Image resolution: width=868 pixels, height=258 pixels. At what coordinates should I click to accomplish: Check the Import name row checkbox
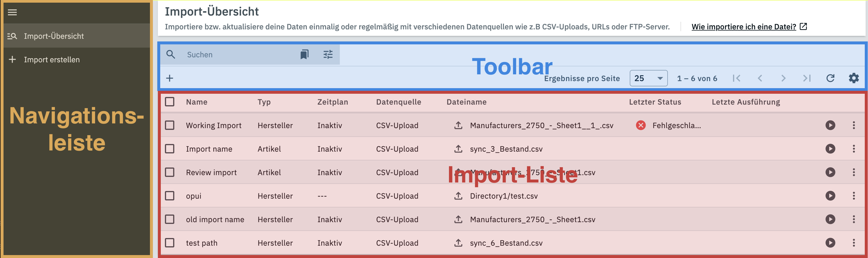pyautogui.click(x=170, y=149)
